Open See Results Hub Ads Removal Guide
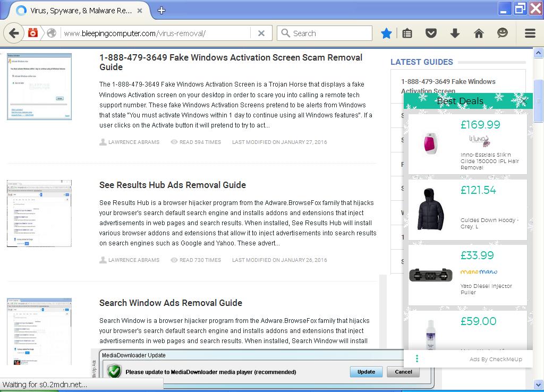This screenshot has height=392, width=544. click(173, 185)
